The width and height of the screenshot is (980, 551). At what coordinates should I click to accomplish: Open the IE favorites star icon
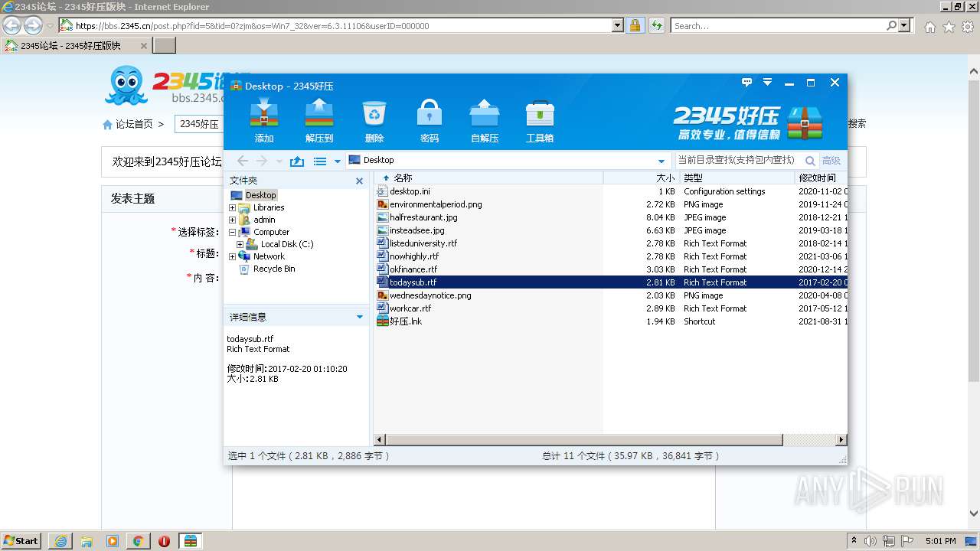(949, 27)
